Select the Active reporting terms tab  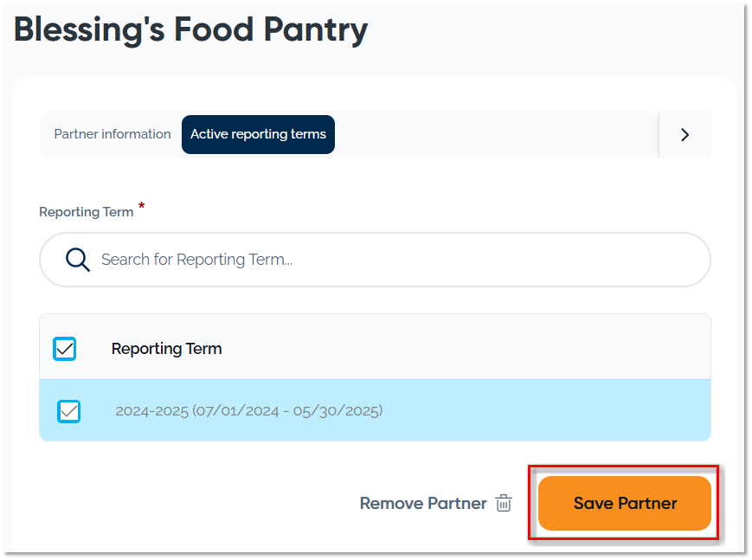[258, 134]
